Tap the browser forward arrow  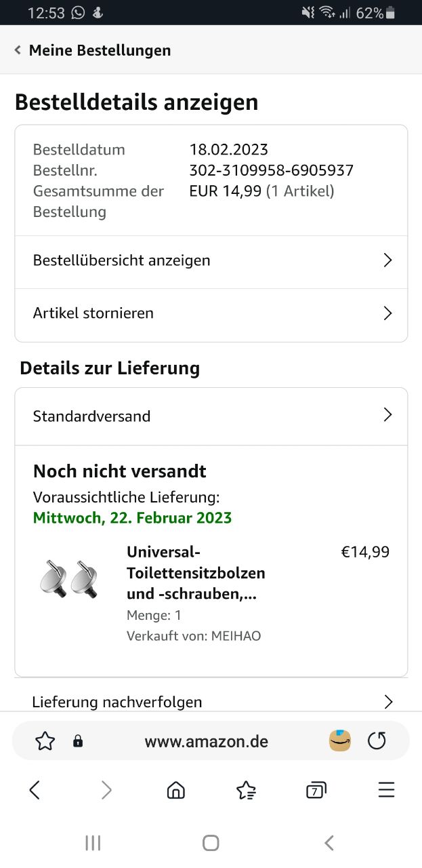(106, 790)
